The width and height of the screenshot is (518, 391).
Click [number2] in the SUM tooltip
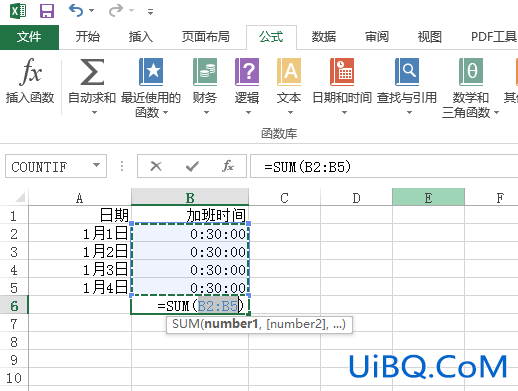coord(297,324)
